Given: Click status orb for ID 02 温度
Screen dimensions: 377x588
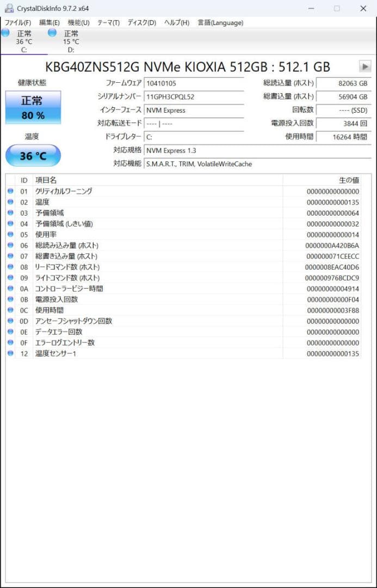Looking at the screenshot, I should click(10, 202).
